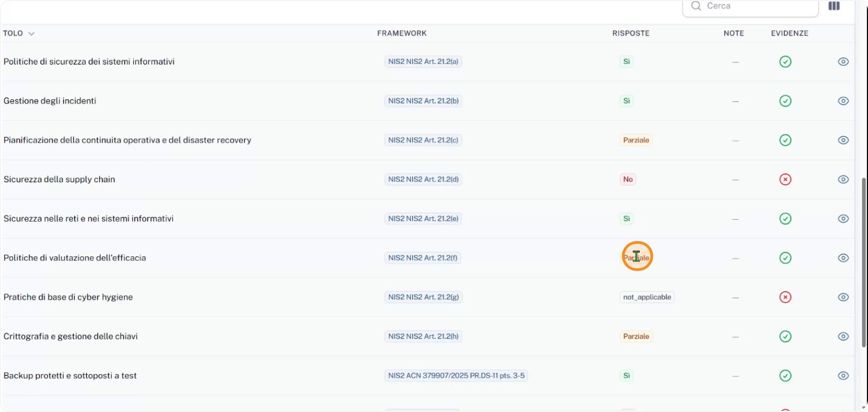Click the Sì response for Gestione degli incidenti
868x412 pixels.
[x=626, y=101]
